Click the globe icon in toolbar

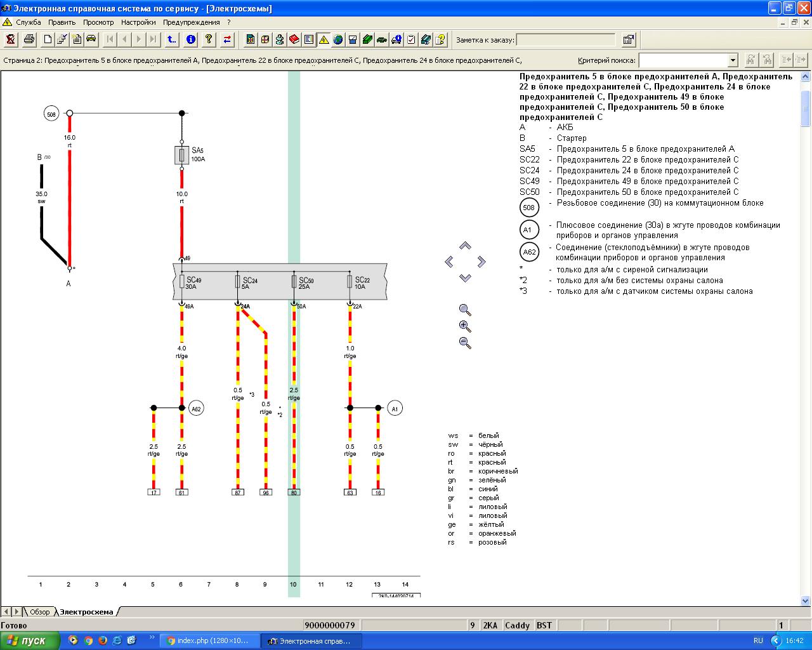point(338,39)
